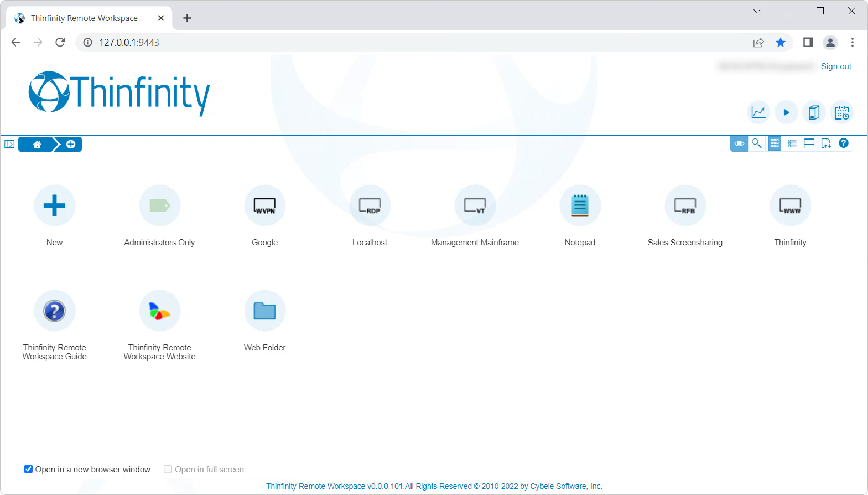This screenshot has width=868, height=495.
Task: Close the Thinfinity Remote Workspace tab
Action: coord(161,18)
